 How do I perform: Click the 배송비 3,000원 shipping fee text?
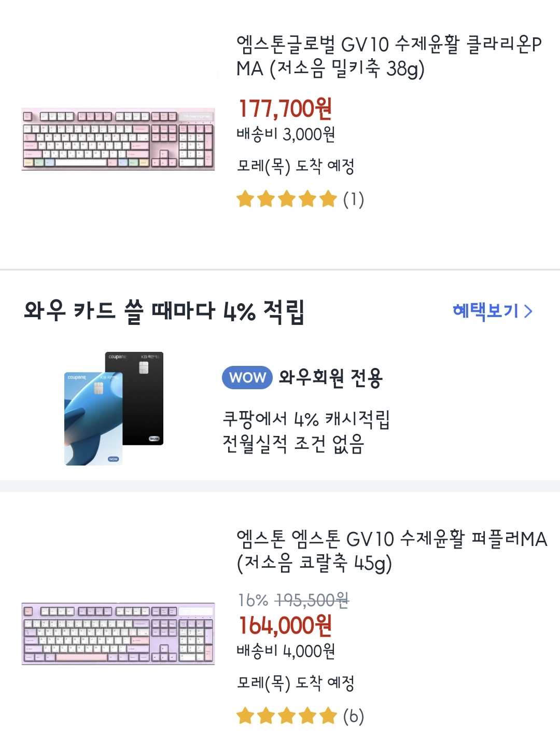pyautogui.click(x=286, y=134)
